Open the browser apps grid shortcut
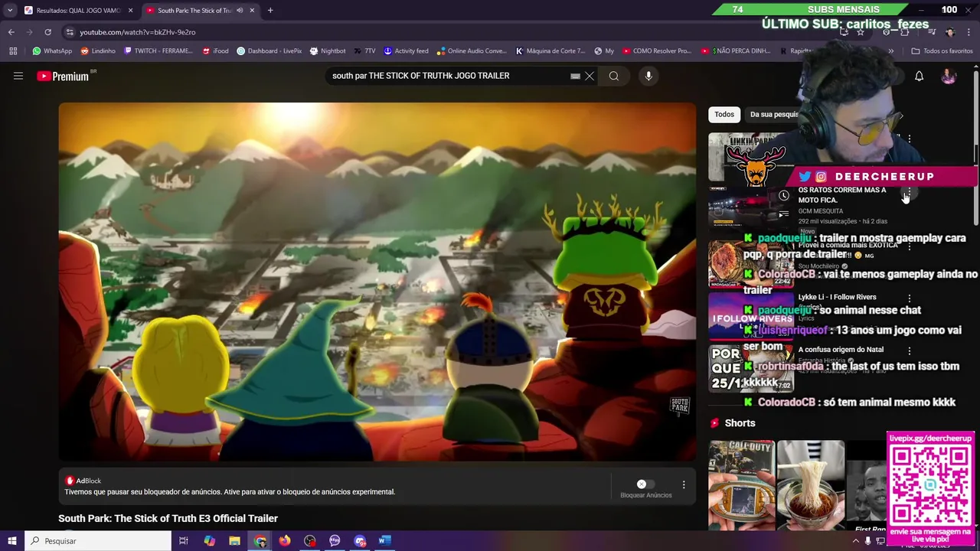Image resolution: width=980 pixels, height=551 pixels. coord(13,51)
